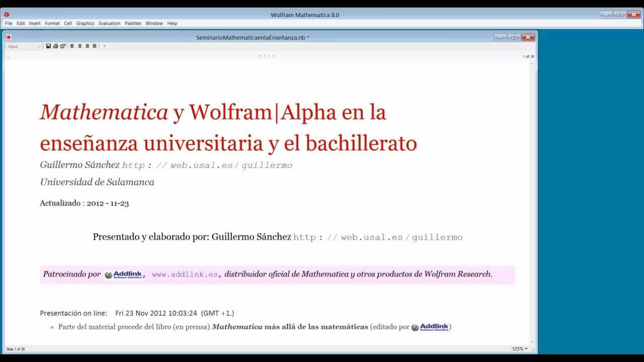Viewport: 644px width, 362px height.
Task: Restore the Wolfram Mathematica 8.0 main window
Action: [x=620, y=15]
